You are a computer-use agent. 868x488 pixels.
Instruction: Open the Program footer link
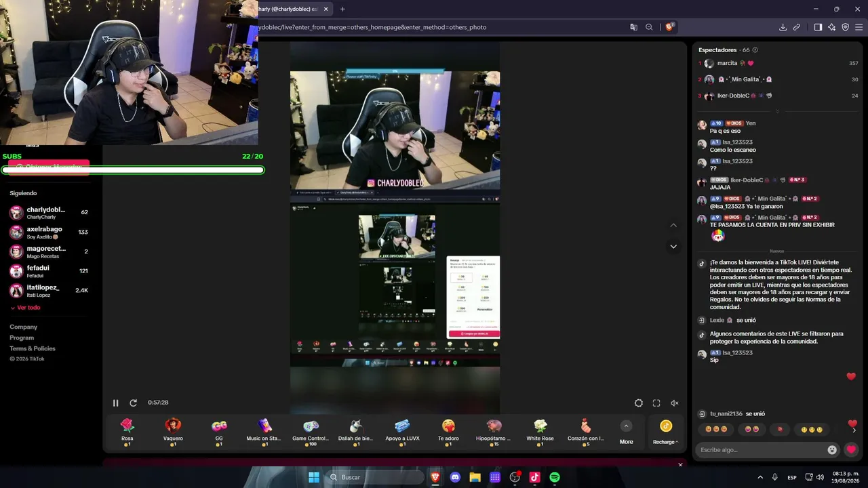coord(22,338)
